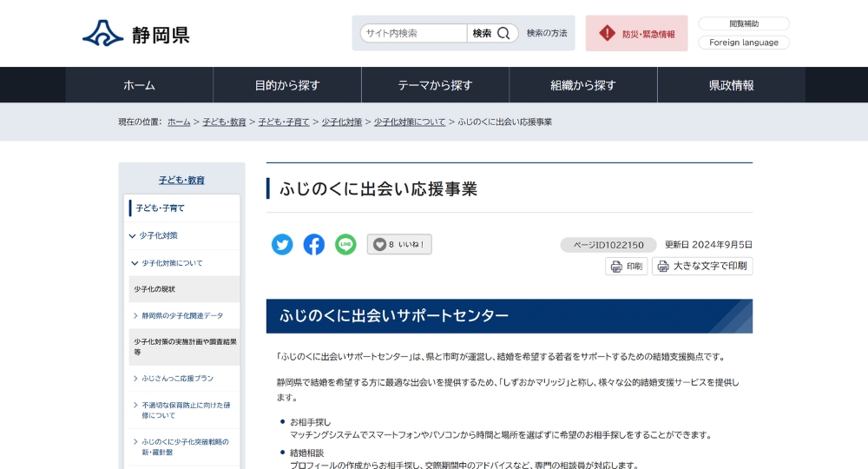Share page via LINE icon

point(345,244)
